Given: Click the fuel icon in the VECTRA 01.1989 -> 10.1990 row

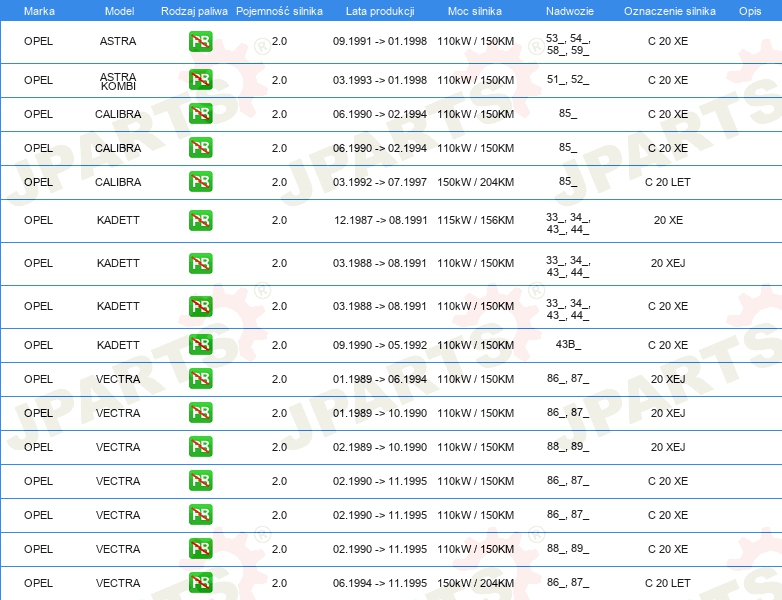Looking at the screenshot, I should coord(200,412).
